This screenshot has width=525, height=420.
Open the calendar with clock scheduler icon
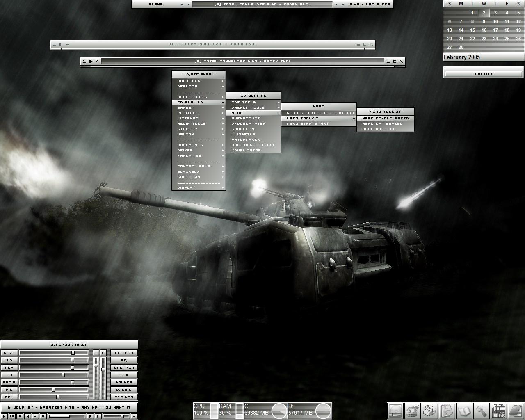tap(499, 411)
